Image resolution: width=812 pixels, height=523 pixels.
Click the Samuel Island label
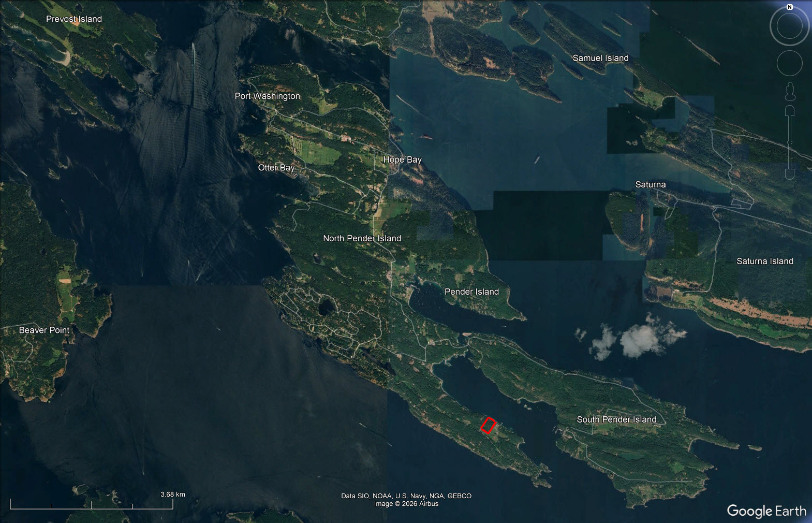600,58
